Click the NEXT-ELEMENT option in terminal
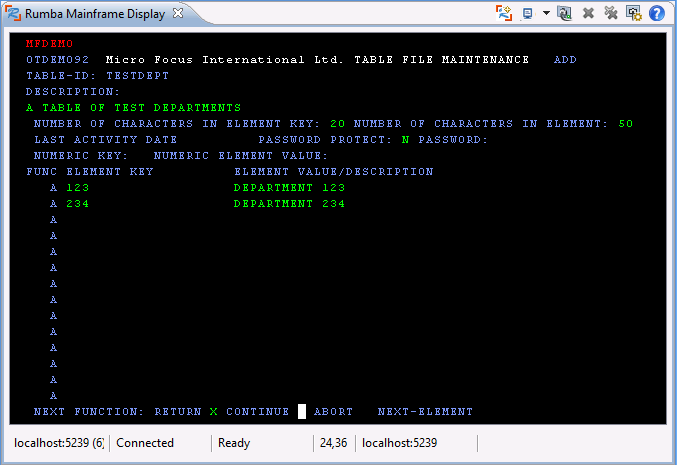The width and height of the screenshot is (677, 465). tap(425, 412)
